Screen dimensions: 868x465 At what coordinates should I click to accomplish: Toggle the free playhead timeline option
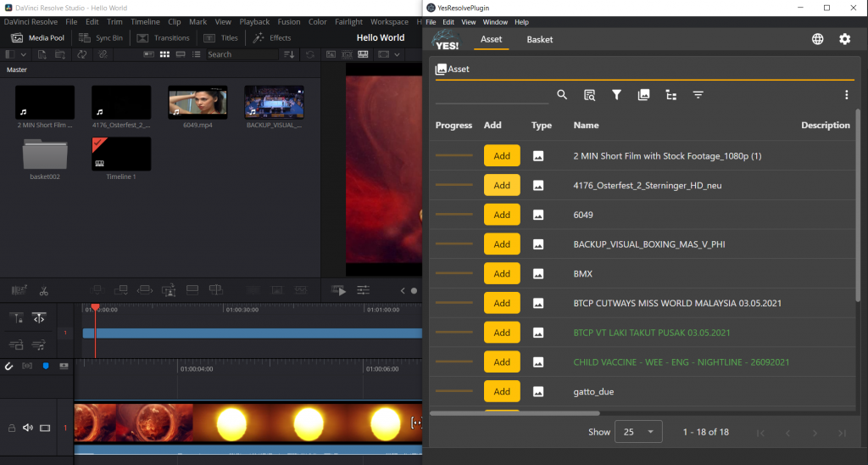[x=39, y=318]
